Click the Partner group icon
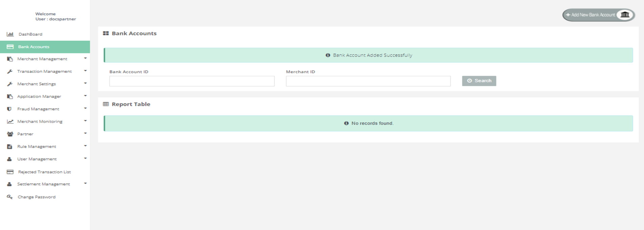This screenshot has height=230, width=644. 10,134
